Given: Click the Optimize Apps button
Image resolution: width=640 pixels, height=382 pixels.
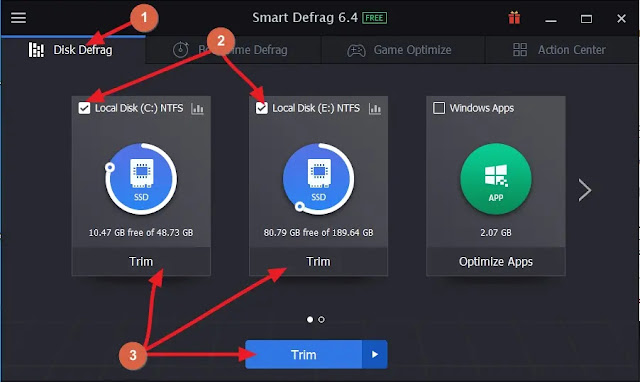Looking at the screenshot, I should point(496,261).
